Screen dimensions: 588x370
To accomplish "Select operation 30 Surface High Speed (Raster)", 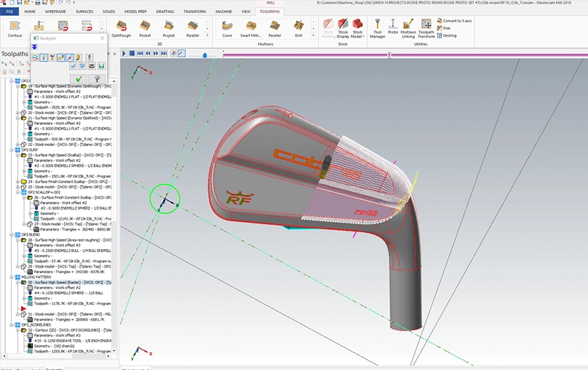I will (x=70, y=282).
